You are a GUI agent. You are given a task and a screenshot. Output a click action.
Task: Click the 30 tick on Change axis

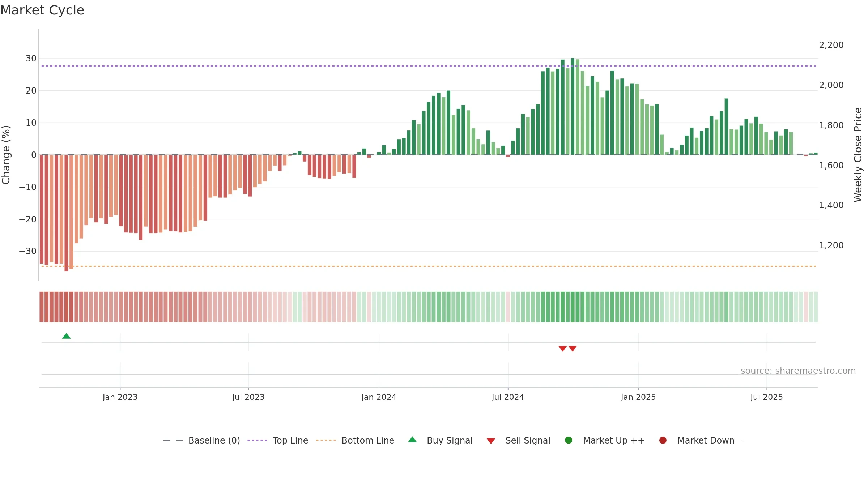pos(31,59)
